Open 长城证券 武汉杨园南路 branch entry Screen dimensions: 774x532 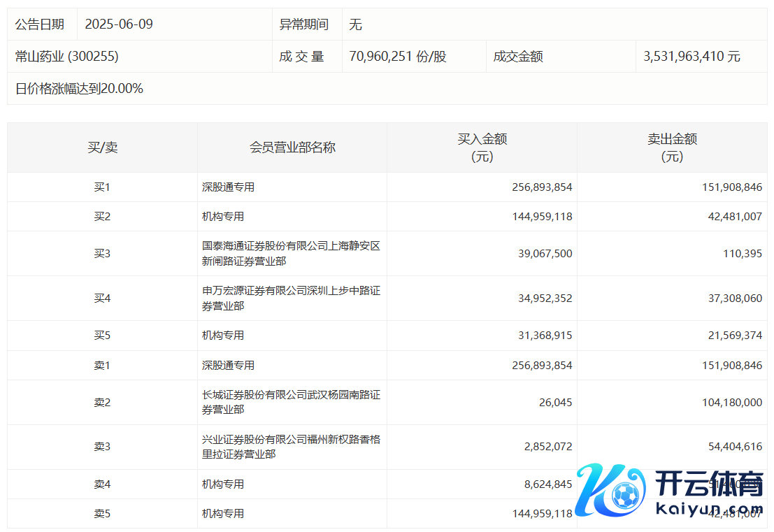(x=291, y=402)
